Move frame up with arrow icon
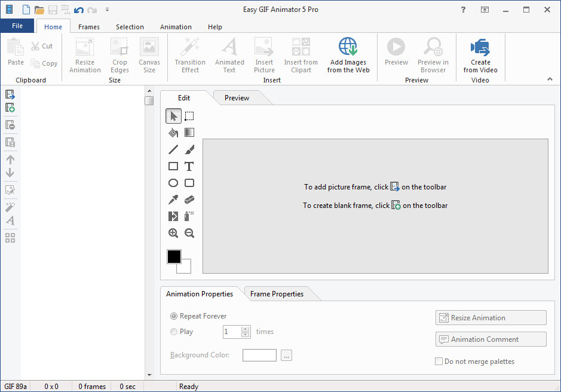The height and width of the screenshot is (392, 561). tap(10, 160)
